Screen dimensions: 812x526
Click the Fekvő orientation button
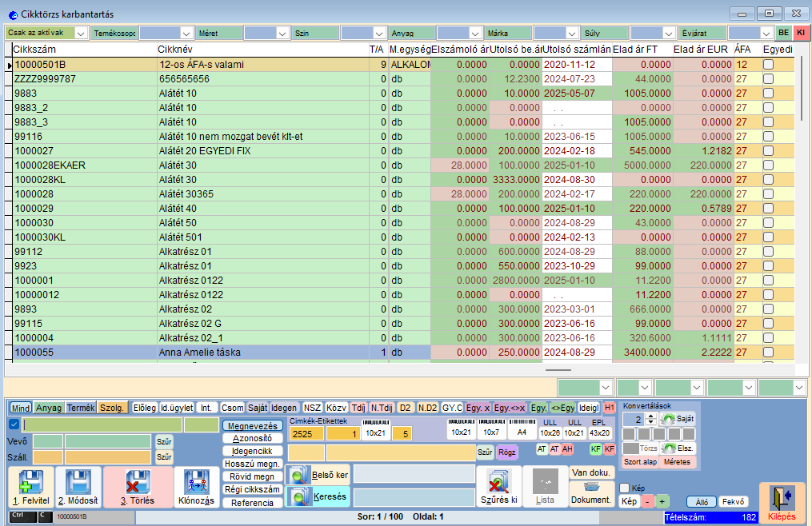(733, 502)
